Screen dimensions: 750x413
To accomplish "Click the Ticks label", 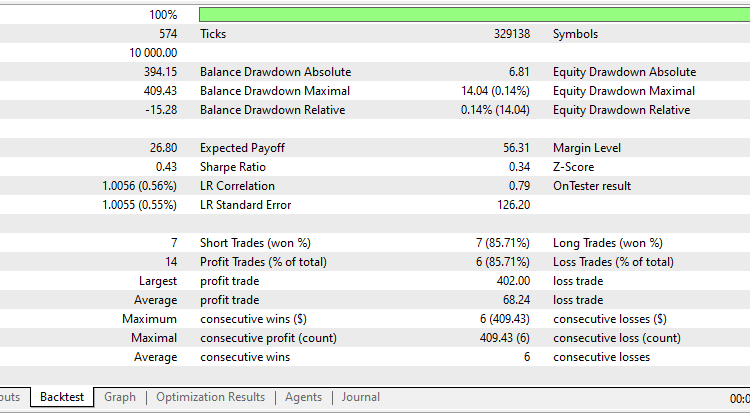I will coord(213,34).
